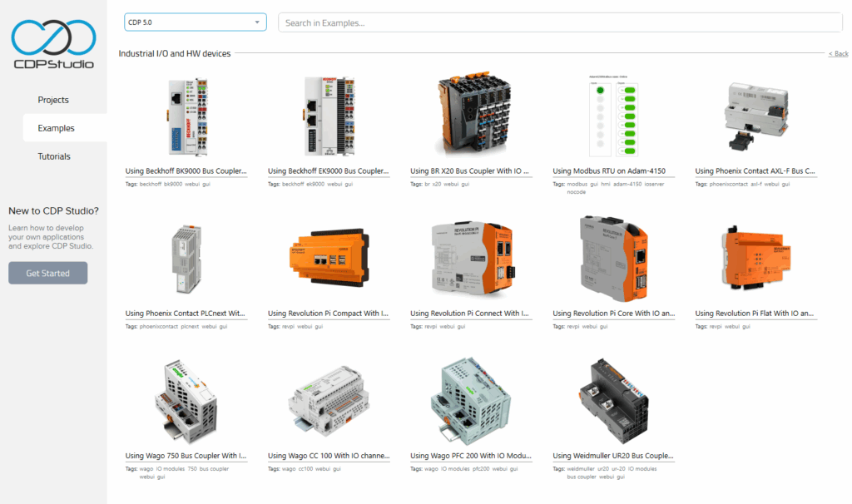Image resolution: width=852 pixels, height=504 pixels.
Task: Choose the Phoenix Contact AXL-F thumbnail
Action: pos(755,116)
